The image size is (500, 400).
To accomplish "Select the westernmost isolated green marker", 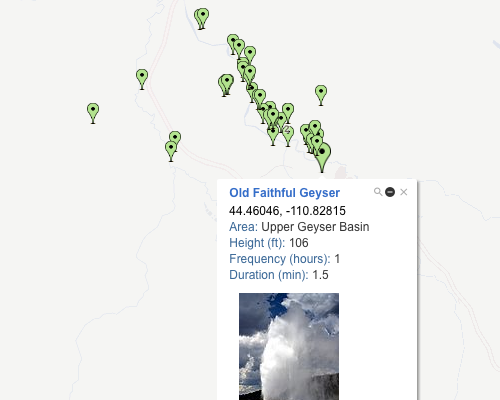I will pyautogui.click(x=93, y=113).
